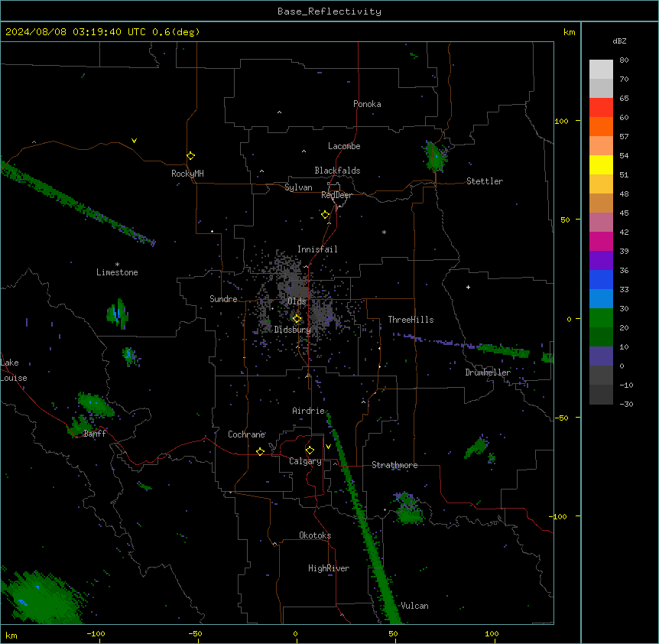Select the Calgary label
The height and width of the screenshot is (644, 659).
click(306, 461)
